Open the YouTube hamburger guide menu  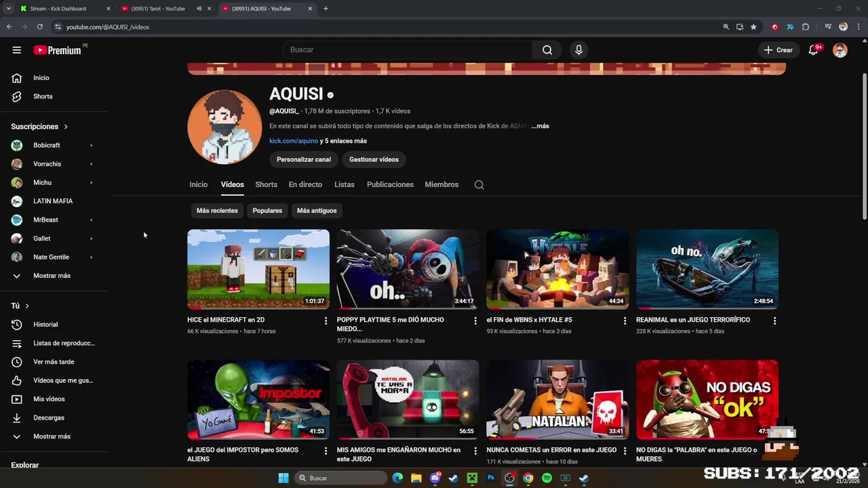point(17,49)
